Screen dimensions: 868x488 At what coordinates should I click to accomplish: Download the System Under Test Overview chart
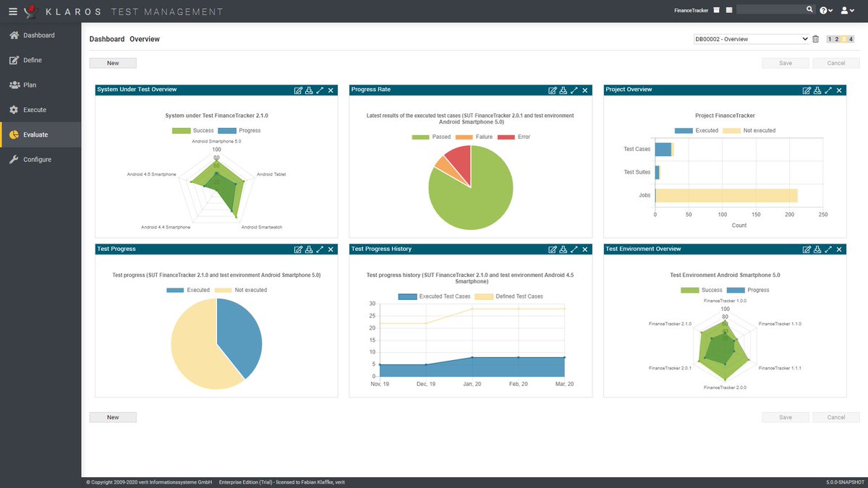(309, 90)
